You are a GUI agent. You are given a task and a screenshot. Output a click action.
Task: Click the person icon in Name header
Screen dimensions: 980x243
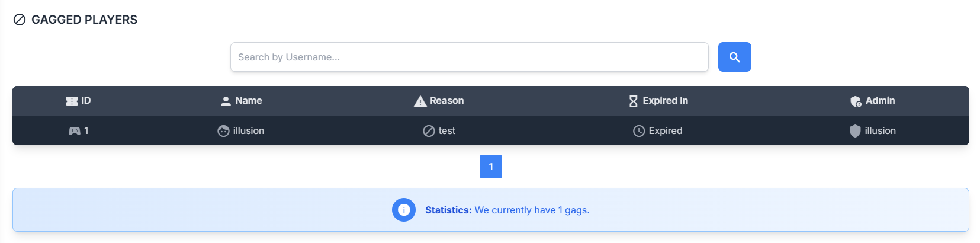pos(226,101)
